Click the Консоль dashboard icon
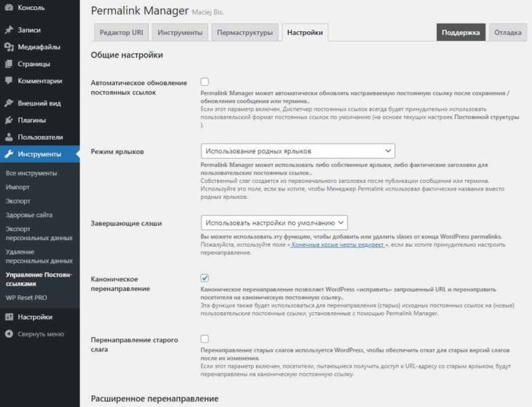Screen dimensions: 532x407 8,8
